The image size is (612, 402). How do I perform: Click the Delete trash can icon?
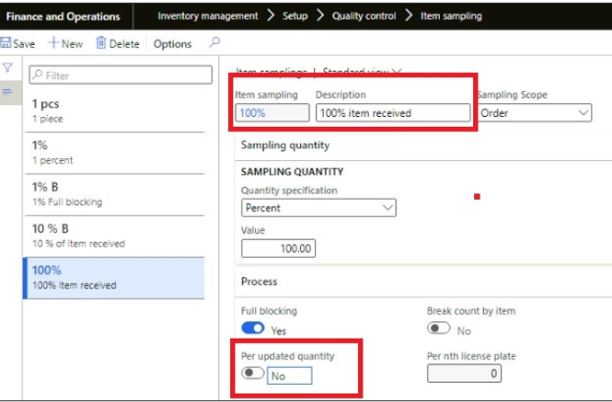pos(101,43)
